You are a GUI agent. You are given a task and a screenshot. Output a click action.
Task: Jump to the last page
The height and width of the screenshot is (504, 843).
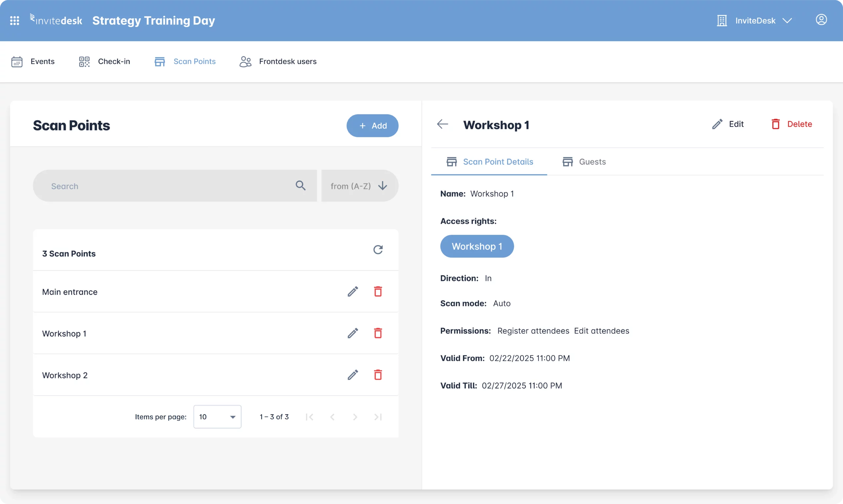coord(378,417)
